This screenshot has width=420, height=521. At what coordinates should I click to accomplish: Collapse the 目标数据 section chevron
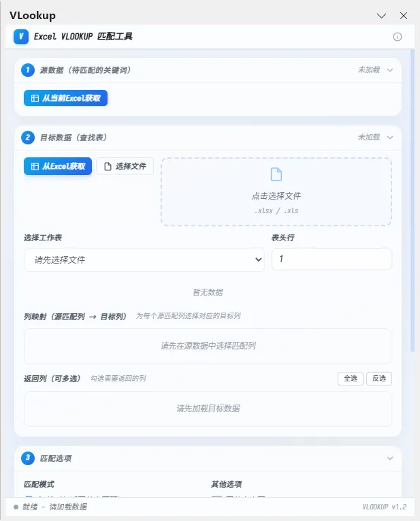[x=390, y=138]
